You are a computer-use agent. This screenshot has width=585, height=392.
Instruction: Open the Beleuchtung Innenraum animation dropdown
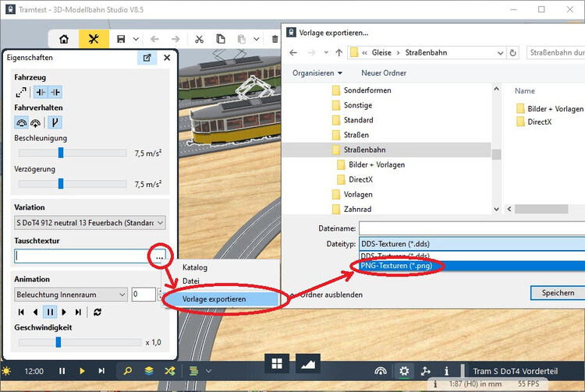coord(71,295)
